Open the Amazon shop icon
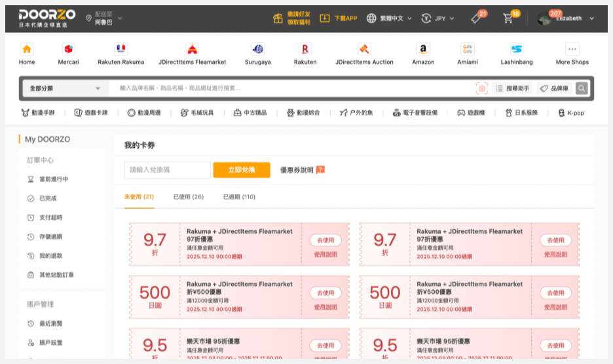 pyautogui.click(x=423, y=49)
